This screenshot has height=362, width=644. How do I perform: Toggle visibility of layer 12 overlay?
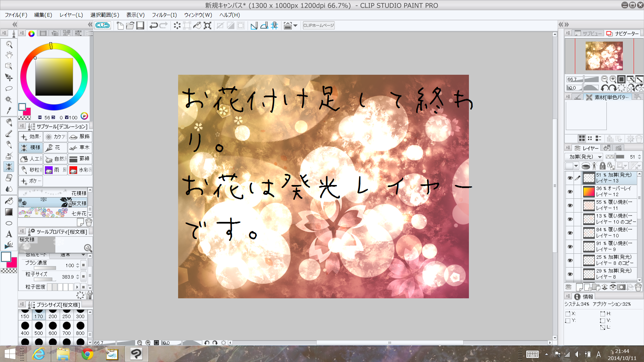[570, 192]
